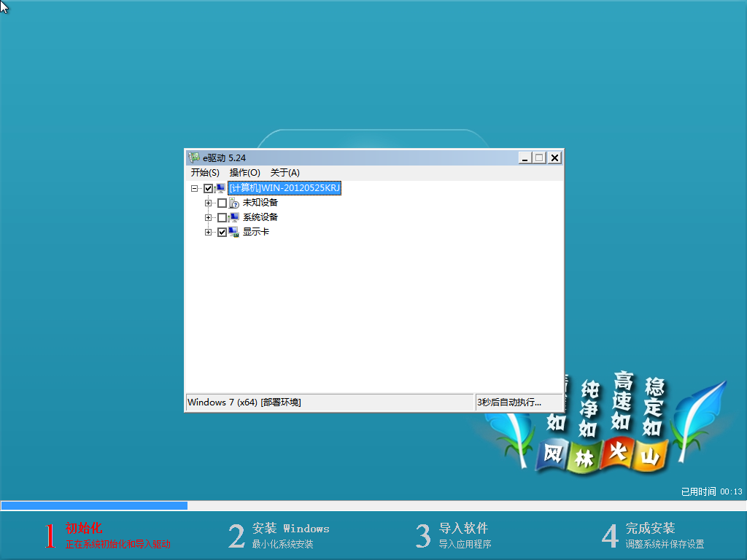Click the e驱动 app icon in title bar
This screenshot has height=560, width=747.
coord(194,157)
